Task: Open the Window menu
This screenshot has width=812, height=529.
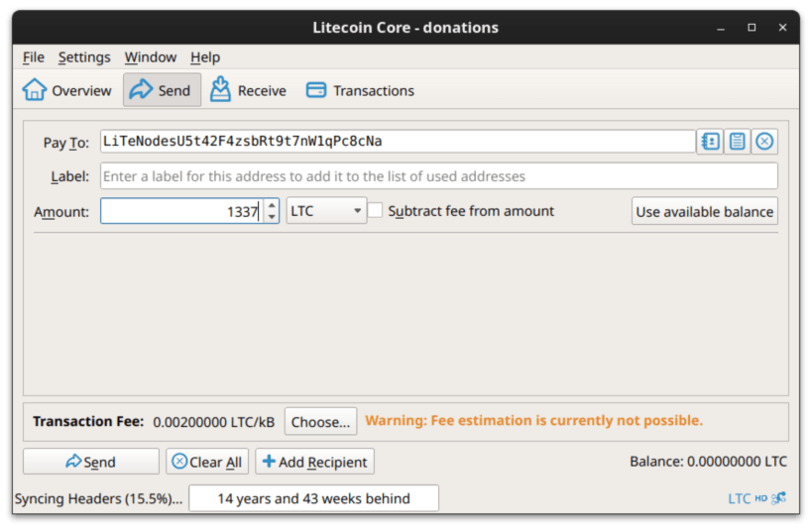Action: (x=150, y=56)
